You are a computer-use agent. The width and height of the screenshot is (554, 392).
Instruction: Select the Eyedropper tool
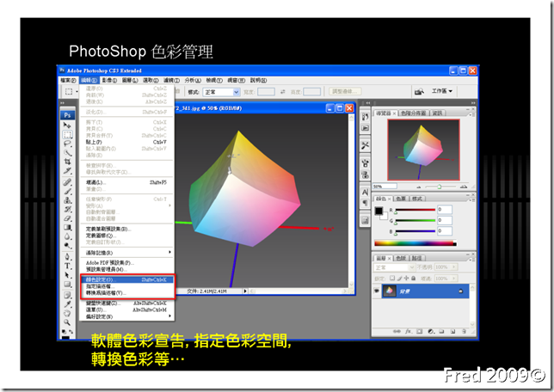[67, 304]
